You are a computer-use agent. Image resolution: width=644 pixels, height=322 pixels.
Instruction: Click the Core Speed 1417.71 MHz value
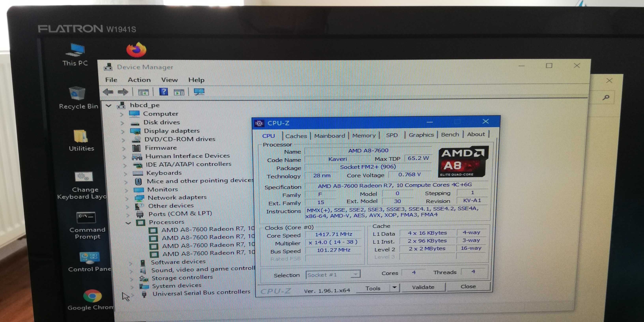point(333,235)
